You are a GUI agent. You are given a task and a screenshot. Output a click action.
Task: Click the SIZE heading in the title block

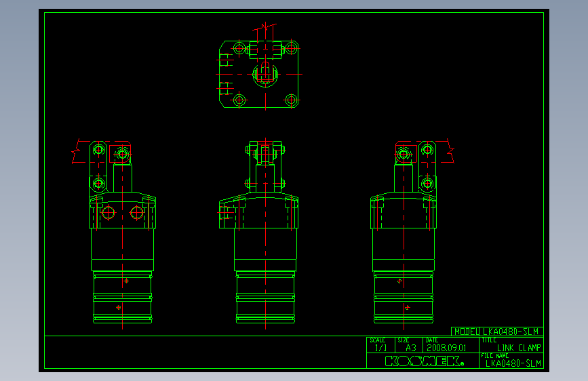pyautogui.click(x=404, y=340)
